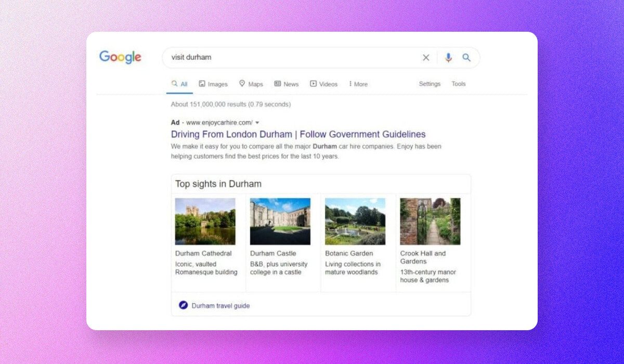Expand the More search options menu
The height and width of the screenshot is (364, 624).
[x=358, y=84]
